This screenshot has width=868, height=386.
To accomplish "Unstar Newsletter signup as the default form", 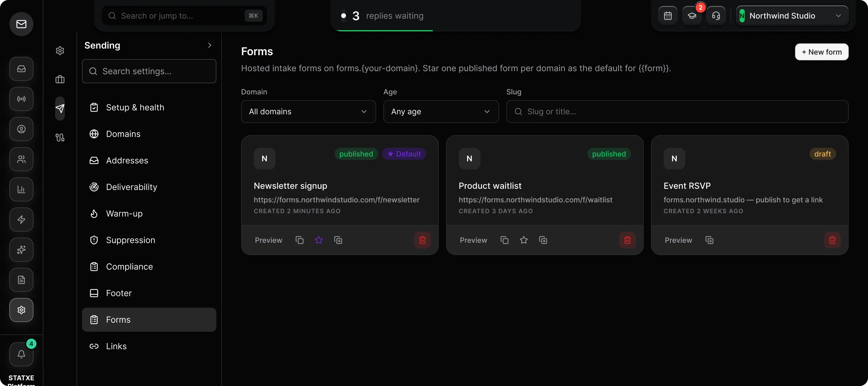I will click(319, 240).
